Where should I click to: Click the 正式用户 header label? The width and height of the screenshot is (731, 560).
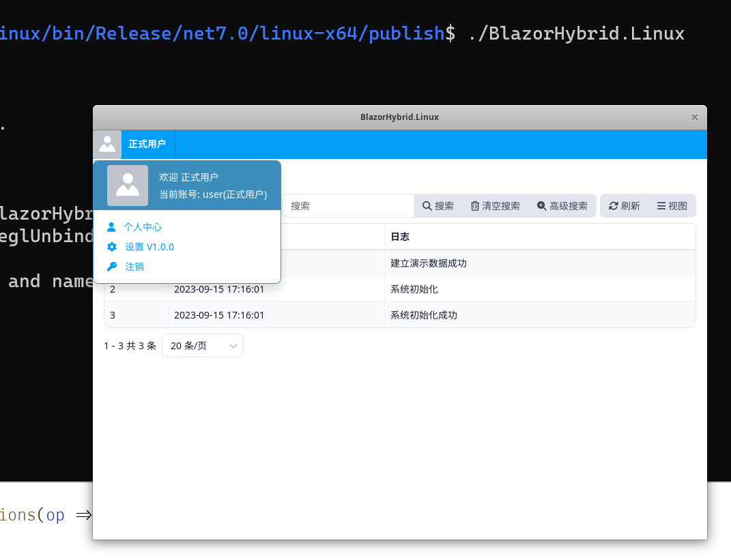[147, 144]
